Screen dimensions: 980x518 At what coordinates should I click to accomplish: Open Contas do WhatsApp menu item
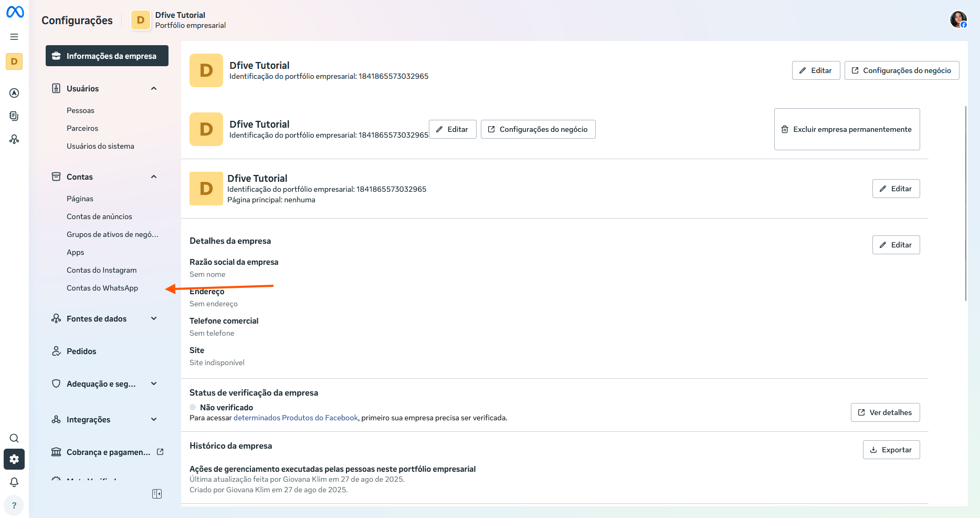click(x=102, y=288)
